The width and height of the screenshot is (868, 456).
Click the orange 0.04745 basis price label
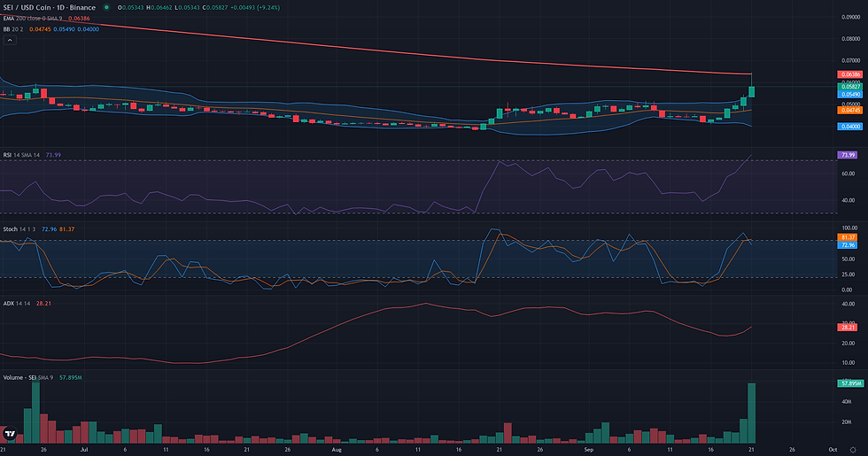click(x=849, y=110)
